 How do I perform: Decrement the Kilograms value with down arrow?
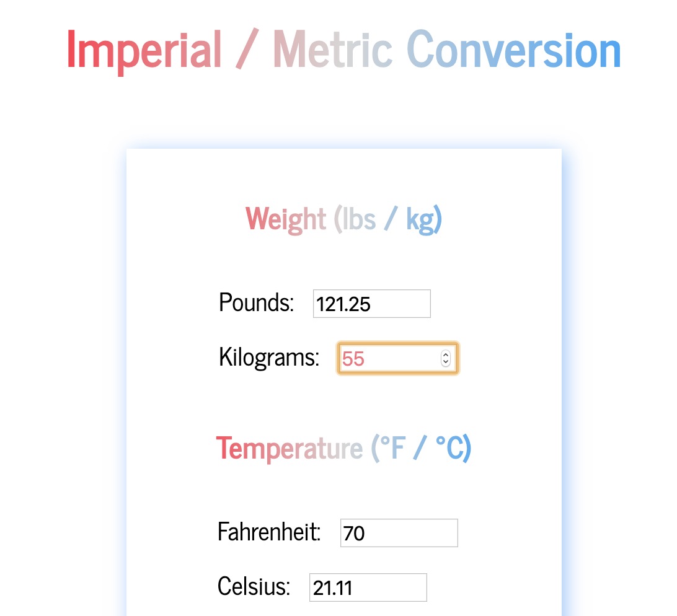pos(445,362)
